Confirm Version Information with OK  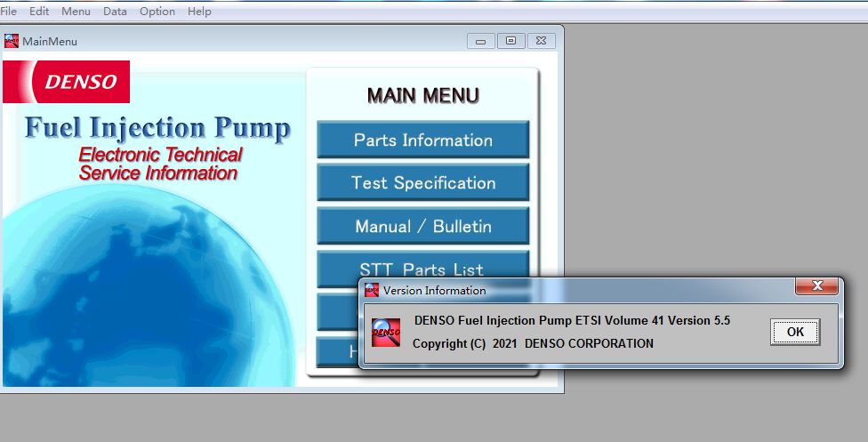(x=795, y=332)
